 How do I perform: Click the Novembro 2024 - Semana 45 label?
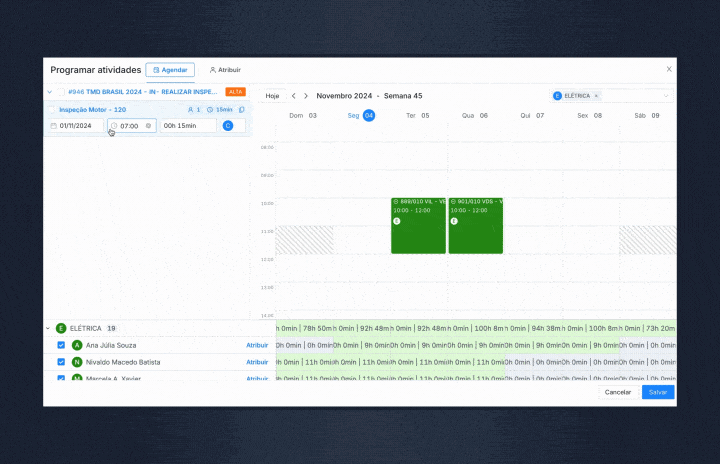369,96
